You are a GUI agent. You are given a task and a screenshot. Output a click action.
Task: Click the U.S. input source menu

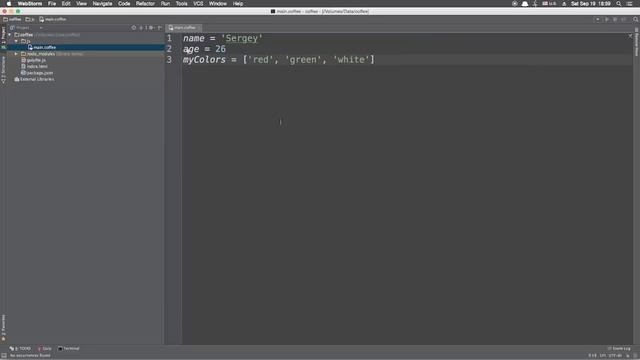tap(549, 4)
